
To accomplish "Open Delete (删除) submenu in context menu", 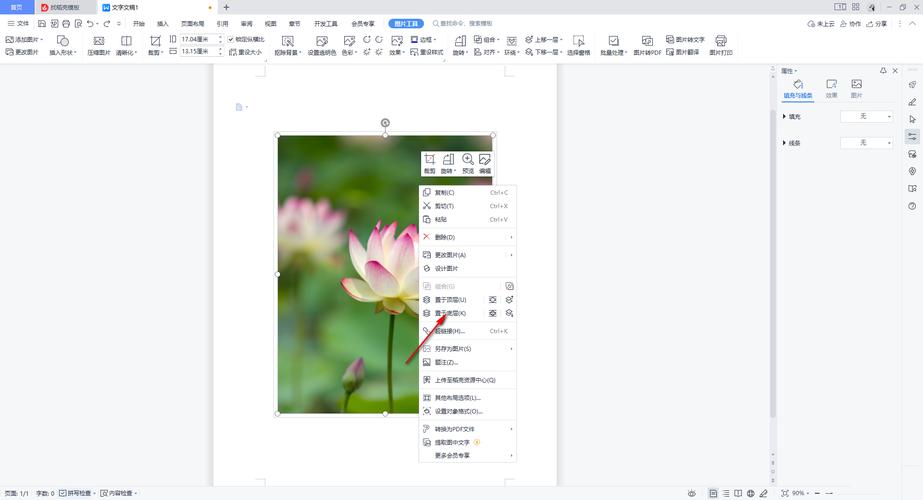I will 467,237.
